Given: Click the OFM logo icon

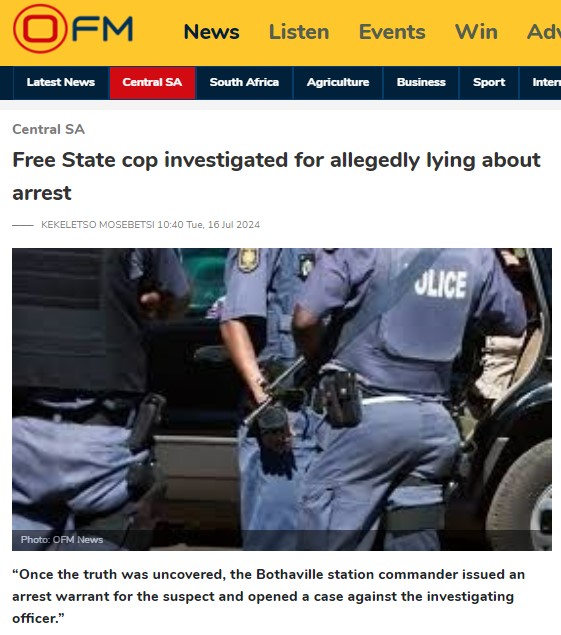Looking at the screenshot, I should tap(73, 29).
